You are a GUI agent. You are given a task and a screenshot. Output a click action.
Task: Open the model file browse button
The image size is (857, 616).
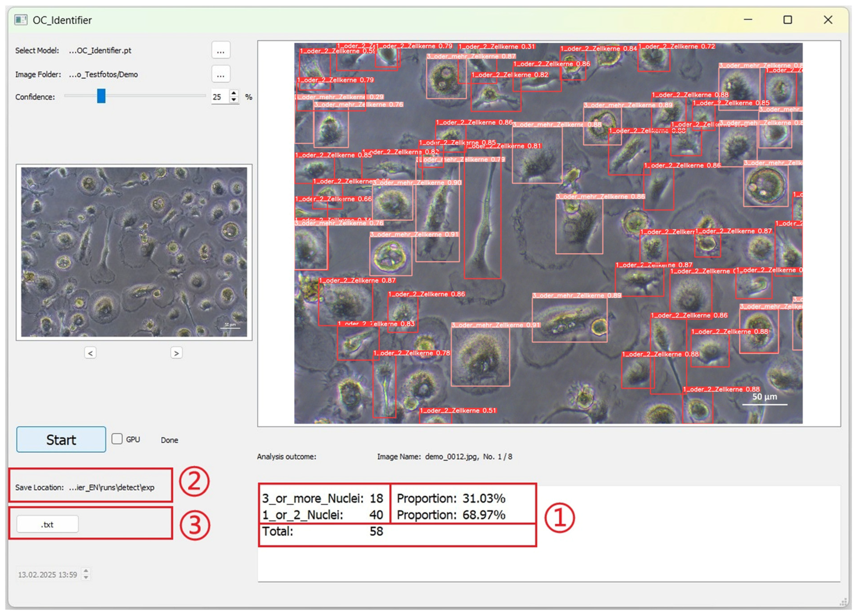[221, 50]
